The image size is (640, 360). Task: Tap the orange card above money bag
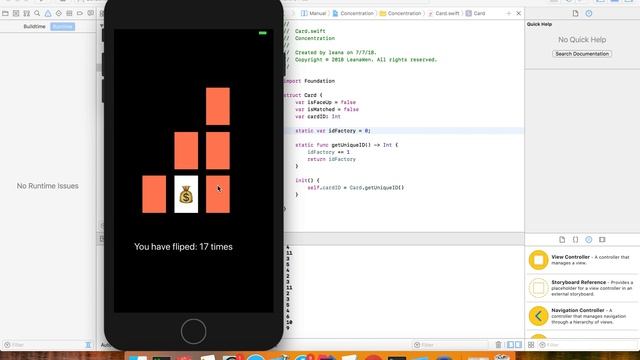click(186, 150)
